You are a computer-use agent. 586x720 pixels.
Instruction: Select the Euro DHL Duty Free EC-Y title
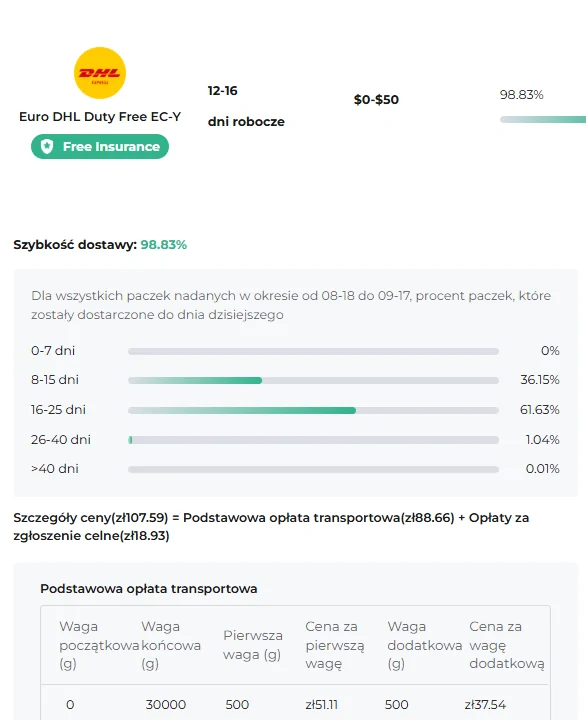(x=100, y=117)
